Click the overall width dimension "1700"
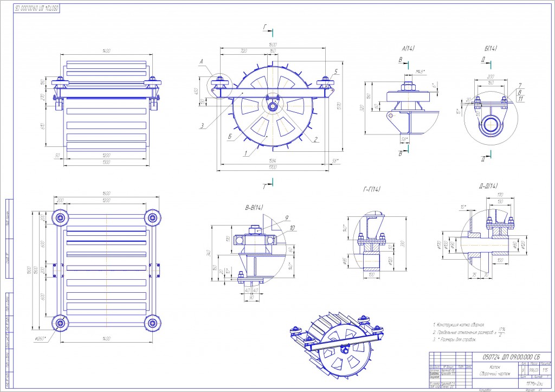The width and height of the screenshot is (555, 392). click(273, 168)
